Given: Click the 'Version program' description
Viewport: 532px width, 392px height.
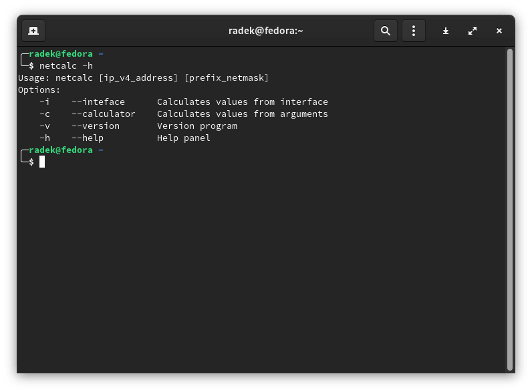Looking at the screenshot, I should 197,126.
